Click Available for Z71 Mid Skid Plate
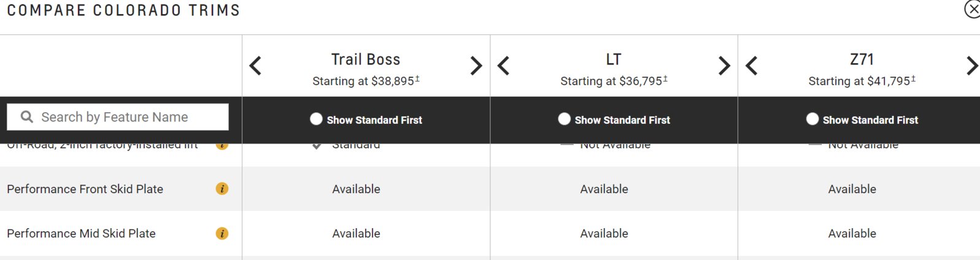This screenshot has height=260, width=980. (x=852, y=234)
